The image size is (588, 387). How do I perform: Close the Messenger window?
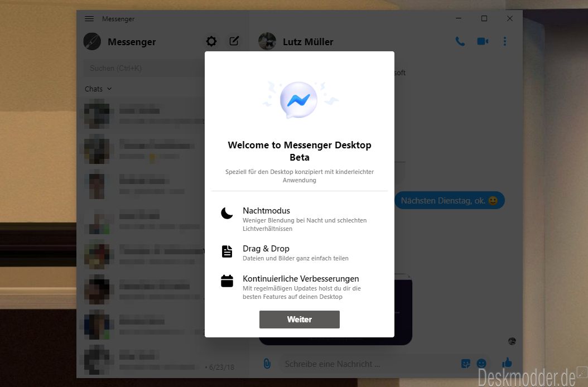coord(510,18)
